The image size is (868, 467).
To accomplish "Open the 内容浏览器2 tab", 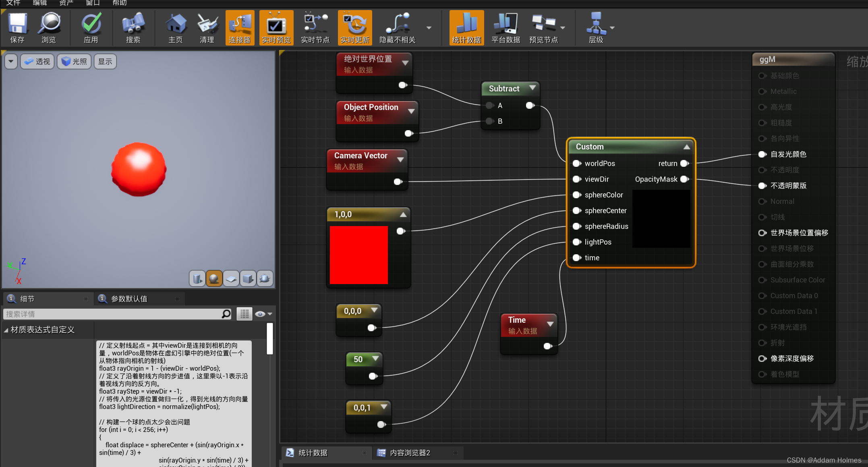I will pos(410,453).
